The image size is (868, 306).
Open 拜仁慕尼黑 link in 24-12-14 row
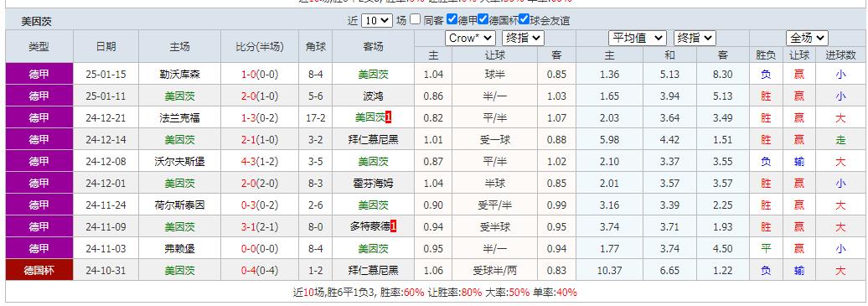pos(373,140)
